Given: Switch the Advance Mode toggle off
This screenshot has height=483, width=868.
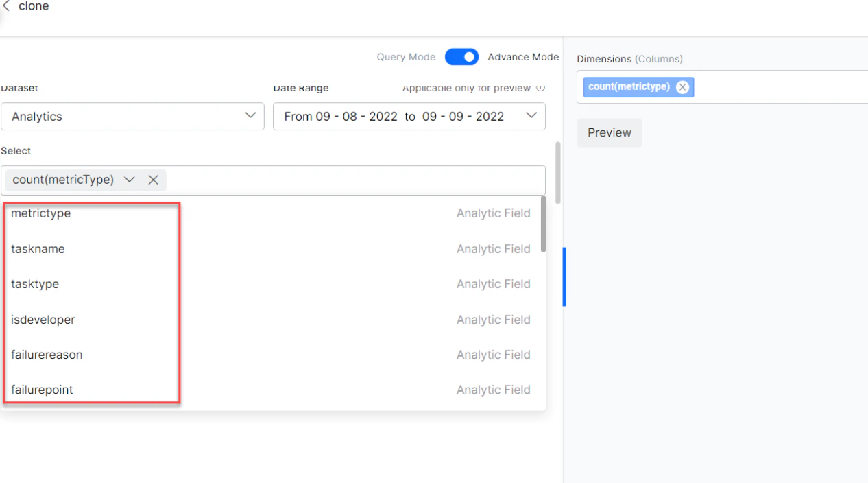Looking at the screenshot, I should click(x=461, y=57).
